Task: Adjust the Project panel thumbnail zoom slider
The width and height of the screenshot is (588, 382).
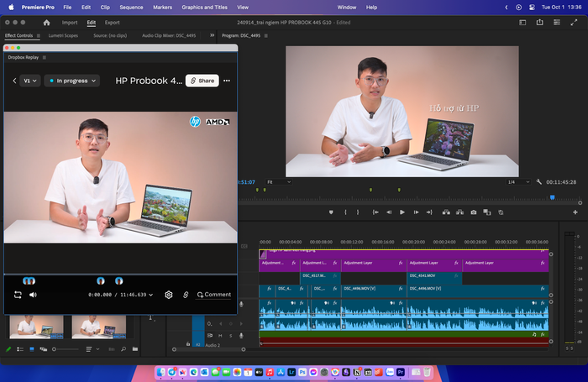Action: pos(66,349)
